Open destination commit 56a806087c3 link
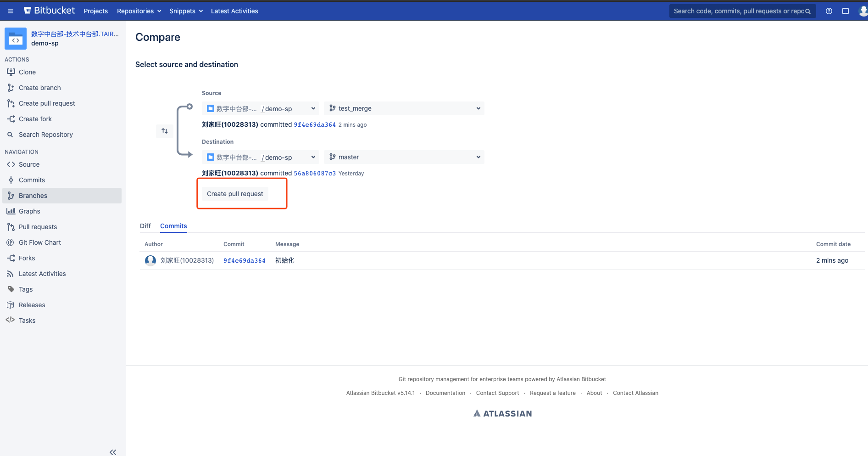868x456 pixels. click(x=315, y=173)
